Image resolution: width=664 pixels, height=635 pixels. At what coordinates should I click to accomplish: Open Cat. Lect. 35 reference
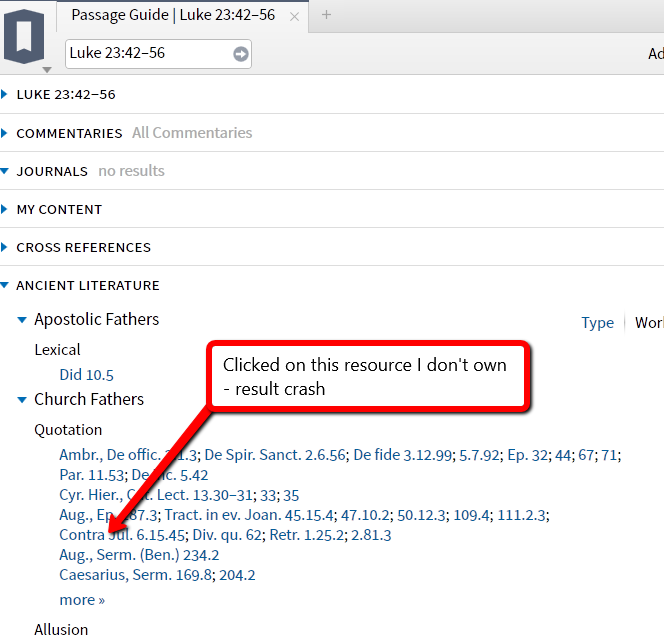pyautogui.click(x=291, y=495)
